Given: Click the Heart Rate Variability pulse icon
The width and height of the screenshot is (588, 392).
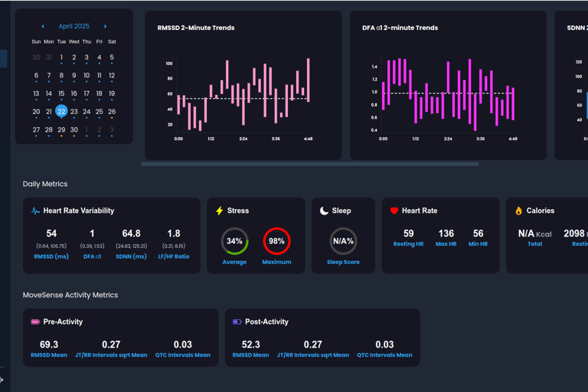Looking at the screenshot, I should 35,211.
